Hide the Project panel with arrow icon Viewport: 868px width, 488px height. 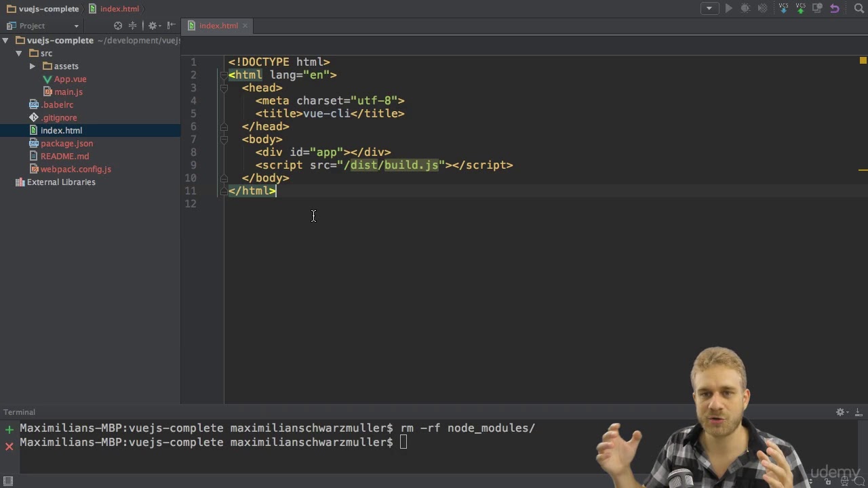(x=172, y=26)
